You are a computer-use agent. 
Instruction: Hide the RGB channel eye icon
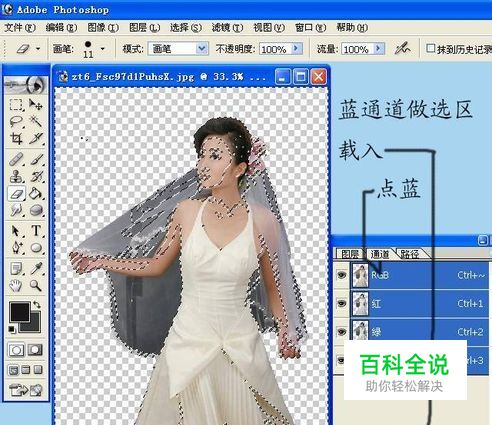tap(341, 275)
